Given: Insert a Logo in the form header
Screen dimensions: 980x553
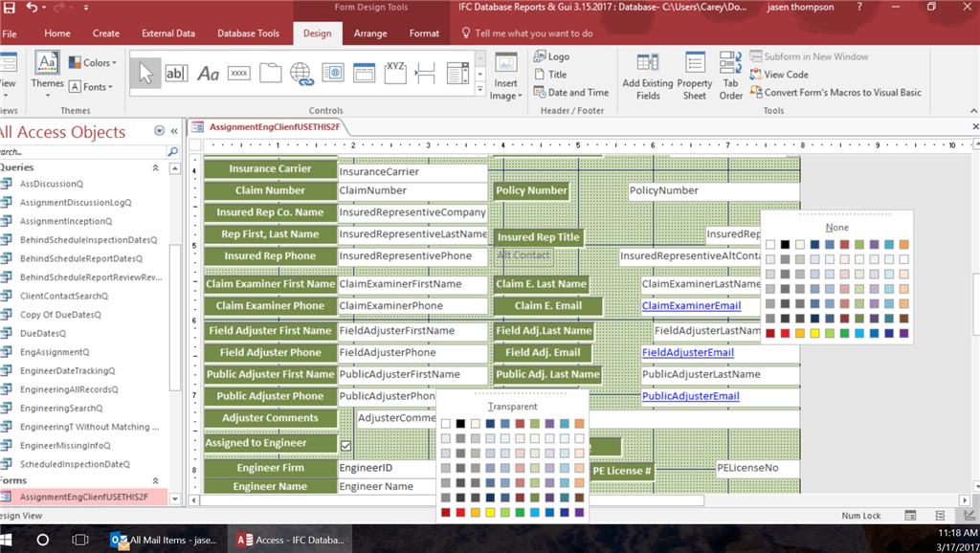Looking at the screenshot, I should [551, 56].
